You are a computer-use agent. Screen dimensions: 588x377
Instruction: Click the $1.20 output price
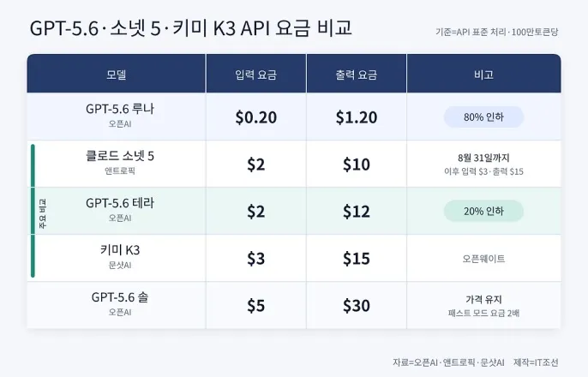click(357, 117)
